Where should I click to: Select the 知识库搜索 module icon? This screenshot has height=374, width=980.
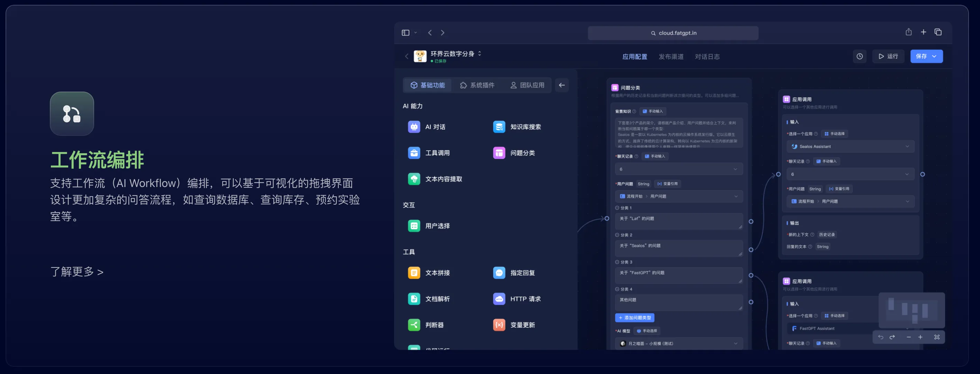(499, 127)
